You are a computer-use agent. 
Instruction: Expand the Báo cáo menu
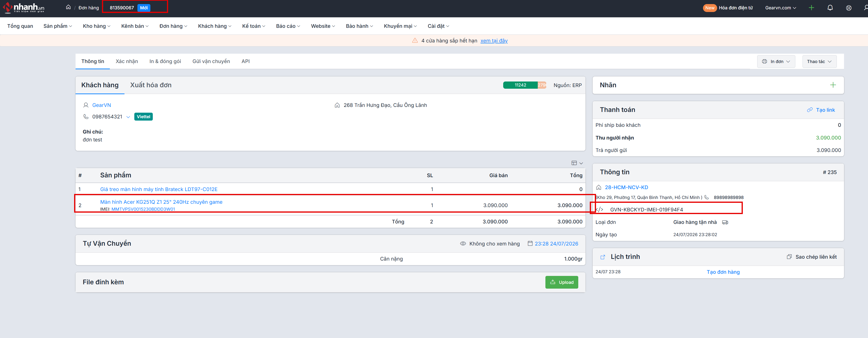[288, 26]
